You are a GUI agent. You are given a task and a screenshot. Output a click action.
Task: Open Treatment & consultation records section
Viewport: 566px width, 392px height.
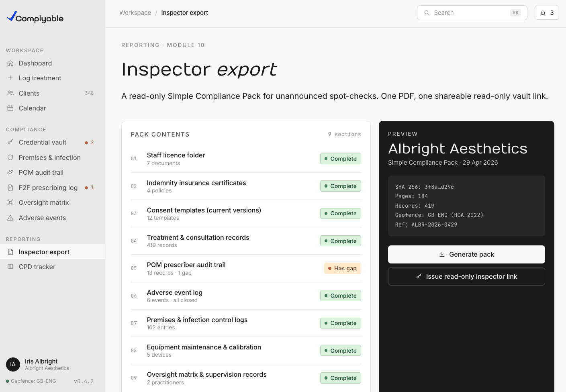coord(246,241)
